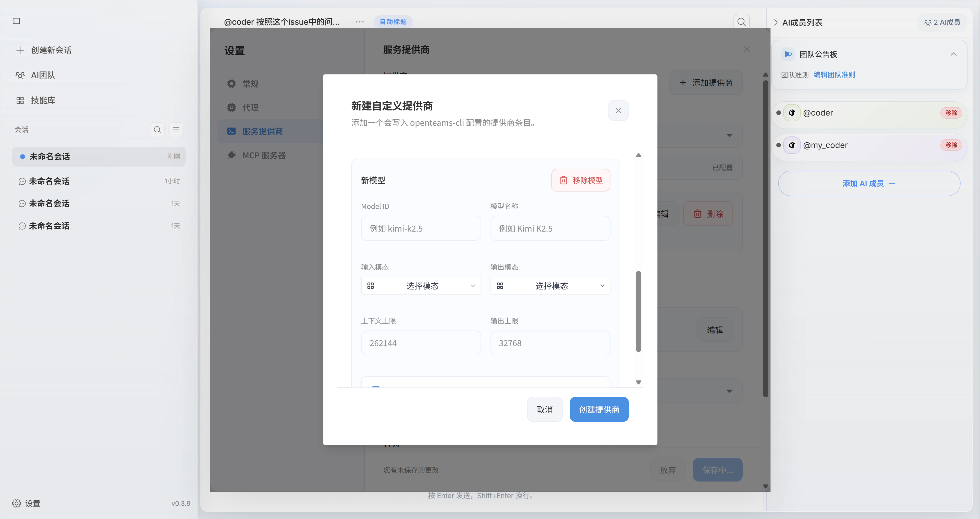Click the 创建提供商 button
980x519 pixels.
599,410
